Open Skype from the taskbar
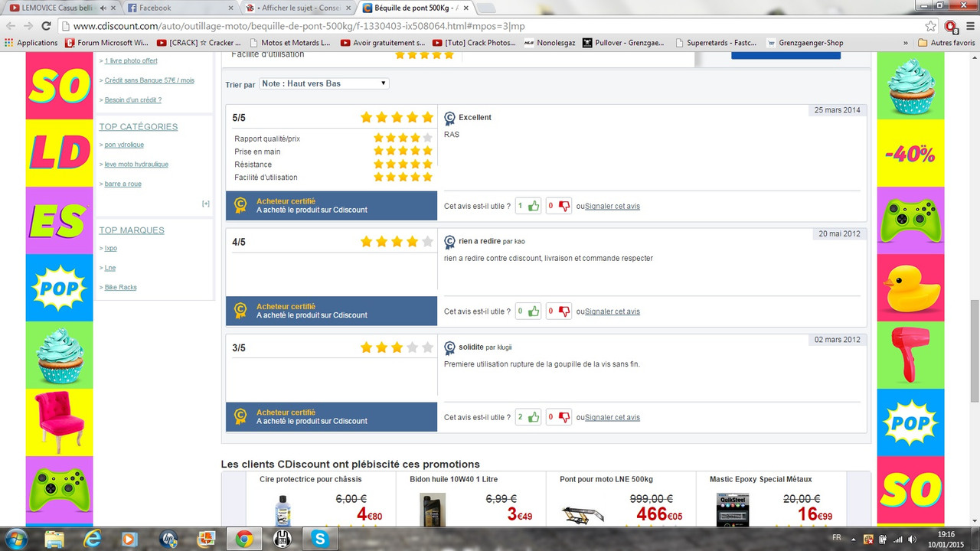 click(x=318, y=539)
